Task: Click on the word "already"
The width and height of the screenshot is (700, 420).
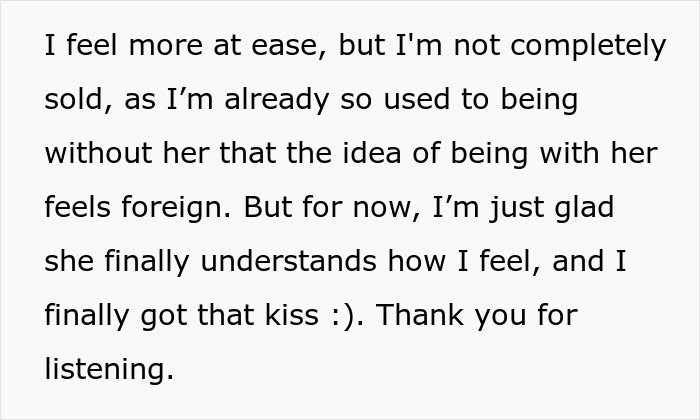Action: pyautogui.click(x=263, y=103)
